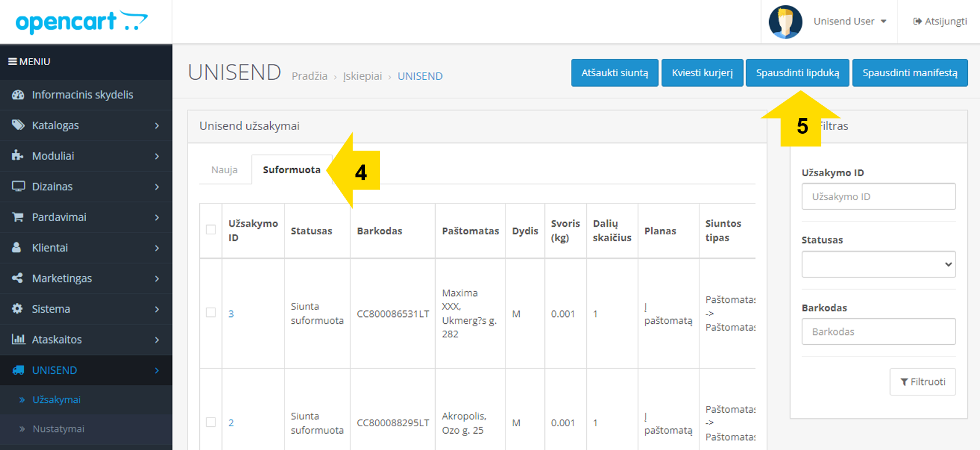Click the Filtruoti button
Screen dimensions: 980x450
[922, 382]
